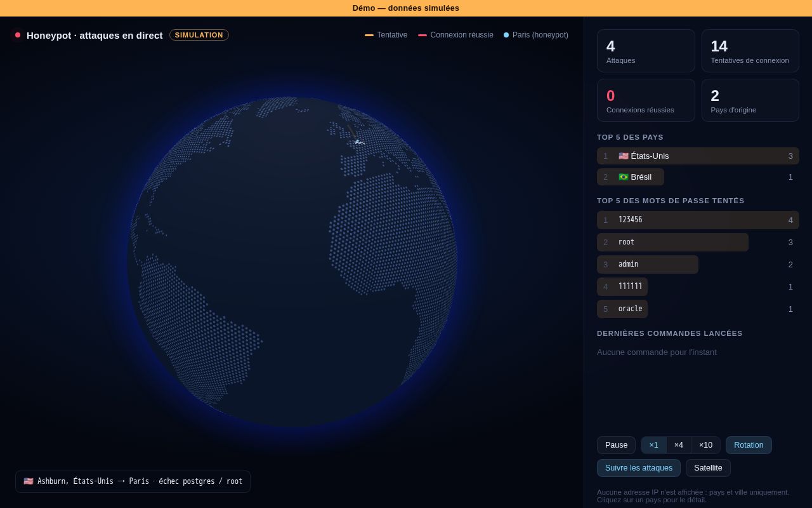Click the red Connexion réussie legend marker
The width and height of the screenshot is (812, 508).
pyautogui.click(x=422, y=35)
